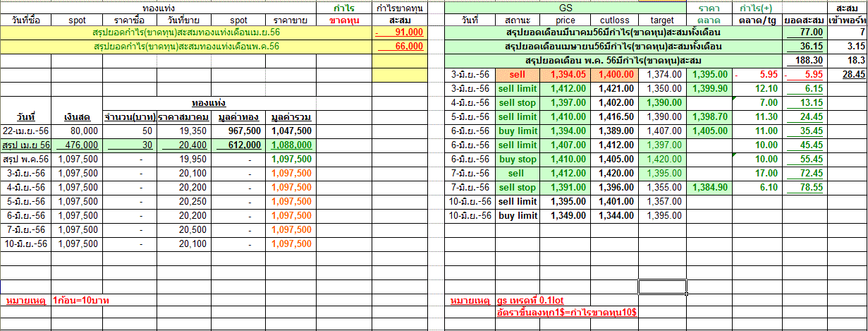Select the date cell 22-เม.ย.-56

[x=26, y=131]
